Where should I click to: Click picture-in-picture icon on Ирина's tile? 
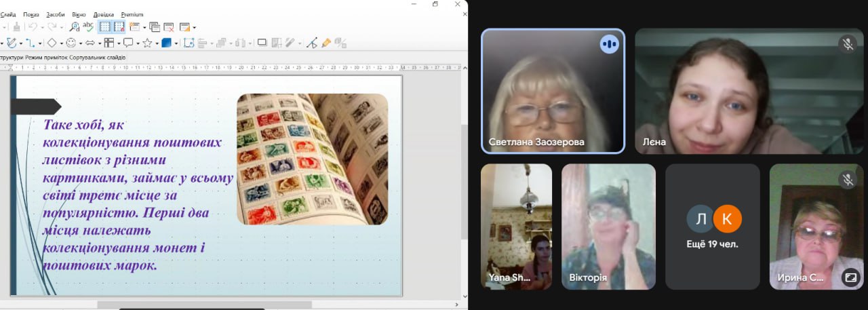click(850, 277)
